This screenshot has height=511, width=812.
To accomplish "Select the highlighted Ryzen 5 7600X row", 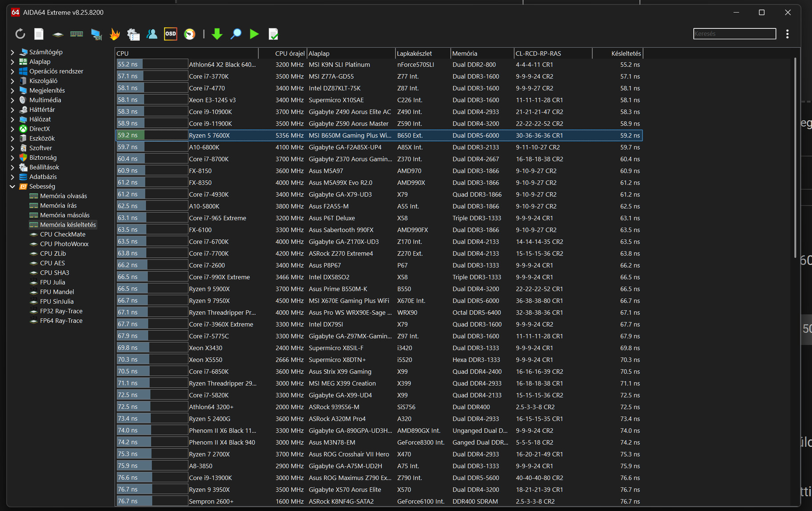I will [379, 135].
